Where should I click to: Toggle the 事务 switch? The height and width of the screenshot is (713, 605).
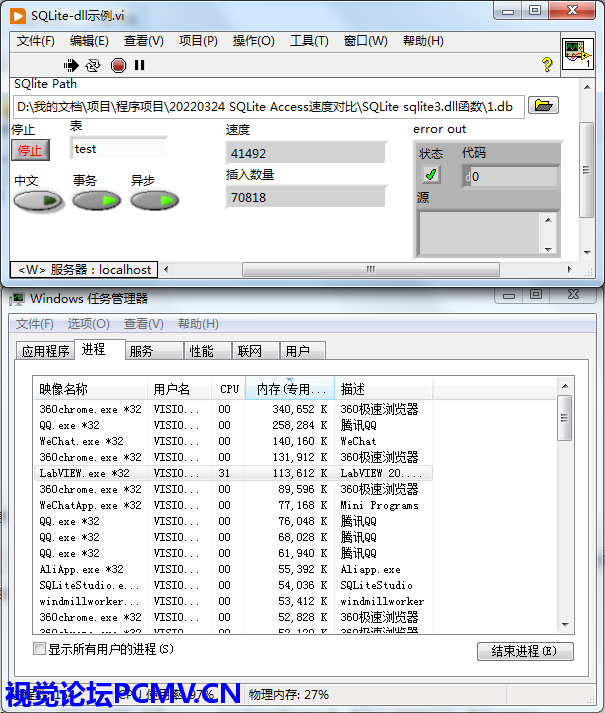tap(97, 201)
